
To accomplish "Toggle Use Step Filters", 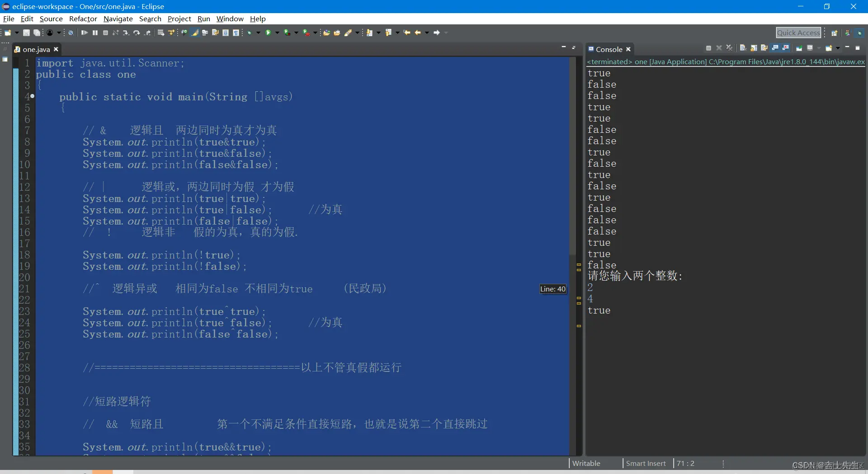I will [x=171, y=33].
